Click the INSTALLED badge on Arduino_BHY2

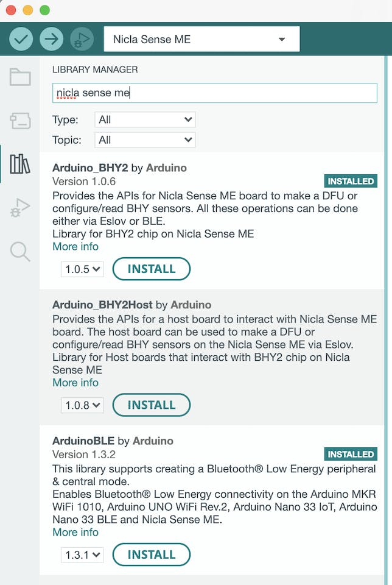(x=351, y=182)
